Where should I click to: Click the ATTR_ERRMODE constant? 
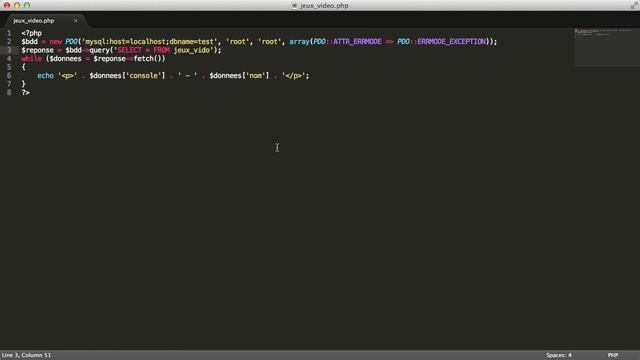point(357,42)
